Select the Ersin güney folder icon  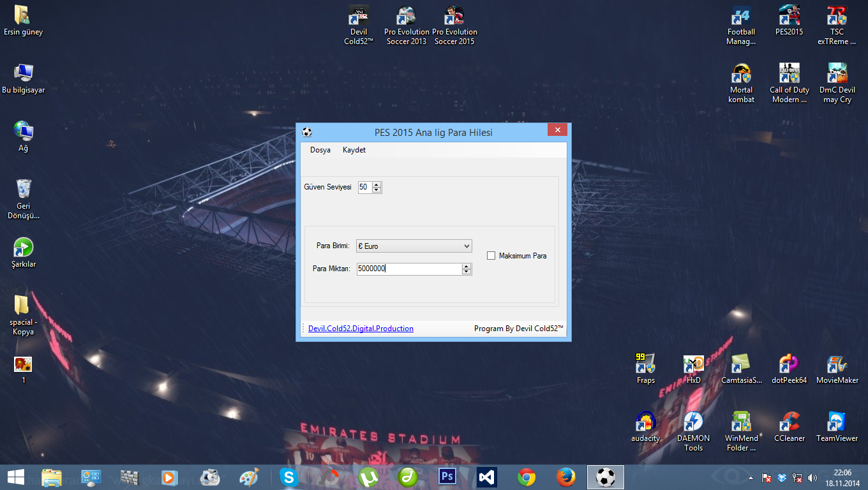(23, 20)
